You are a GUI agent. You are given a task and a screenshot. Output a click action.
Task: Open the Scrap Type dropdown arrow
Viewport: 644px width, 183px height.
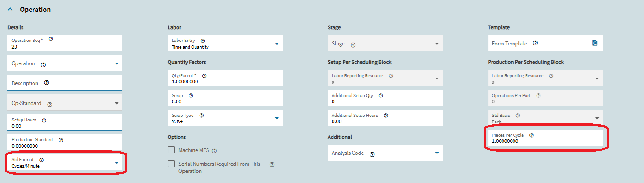(x=277, y=118)
